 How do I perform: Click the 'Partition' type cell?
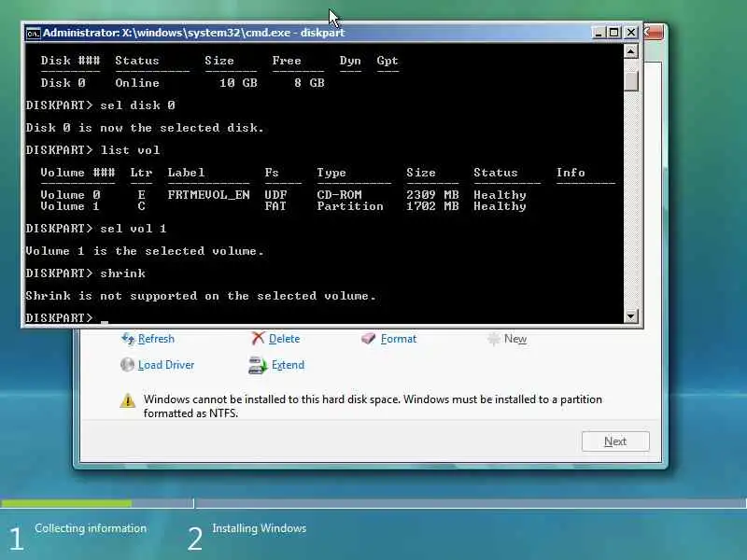[350, 206]
